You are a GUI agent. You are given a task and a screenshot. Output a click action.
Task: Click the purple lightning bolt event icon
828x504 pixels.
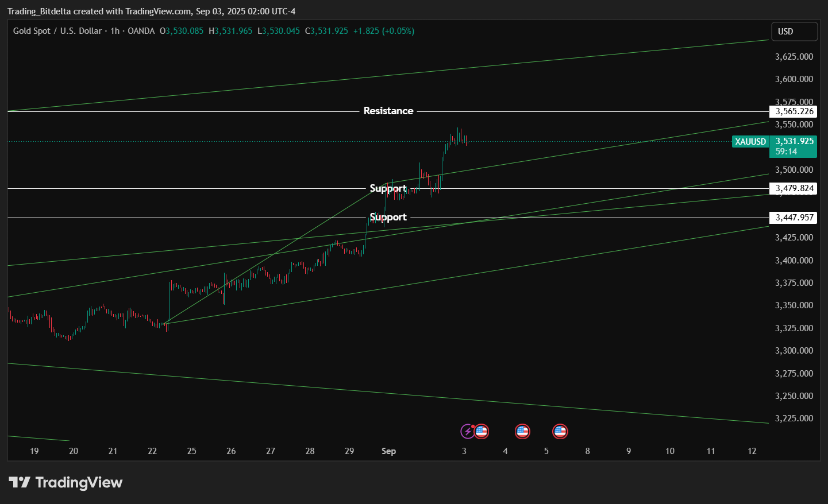tap(468, 431)
